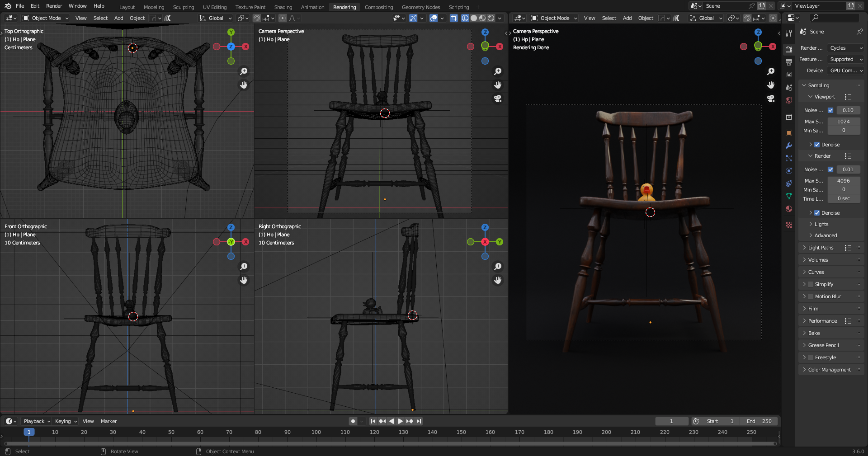
Task: Disable Viewport noise threshold checkbox
Action: (830, 110)
